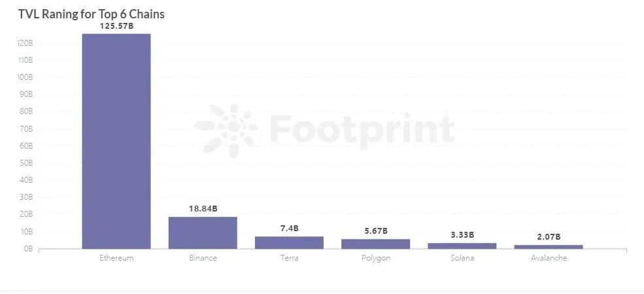
Task: Click the Footprint watermark text
Action: coord(362,130)
